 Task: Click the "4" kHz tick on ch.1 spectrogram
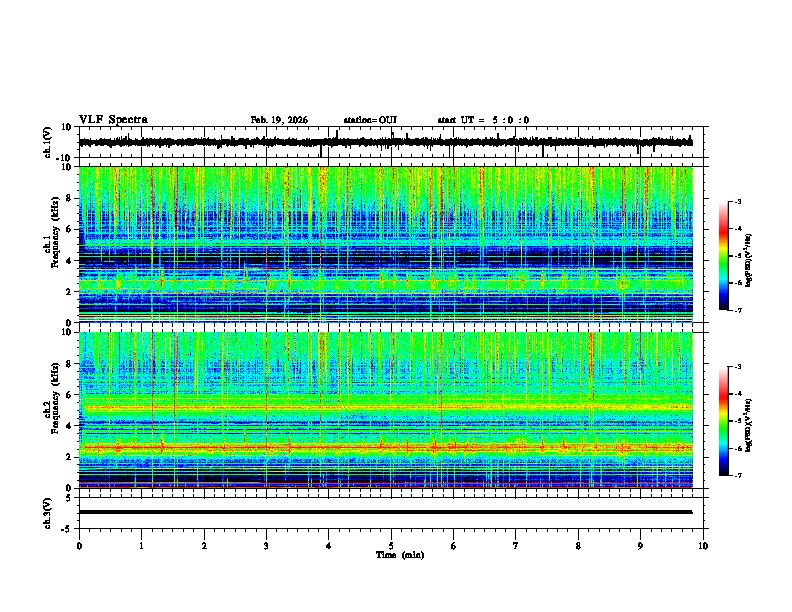pos(69,261)
